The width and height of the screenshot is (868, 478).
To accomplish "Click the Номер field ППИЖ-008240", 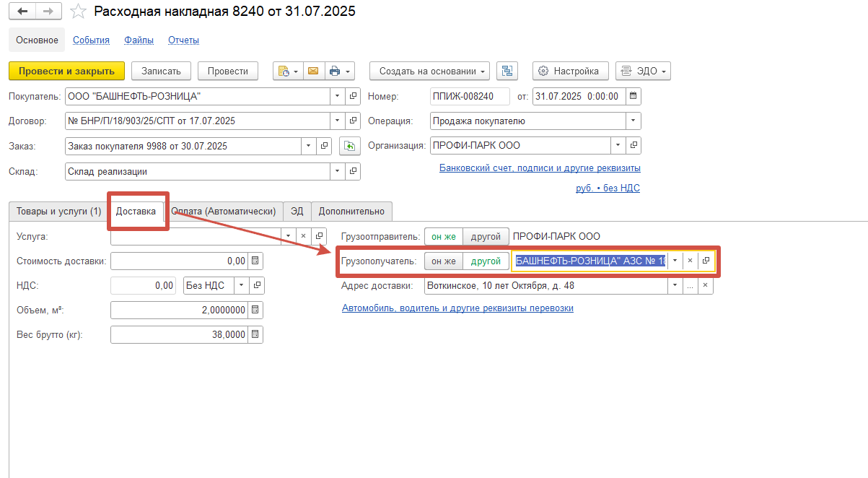I will 469,96.
